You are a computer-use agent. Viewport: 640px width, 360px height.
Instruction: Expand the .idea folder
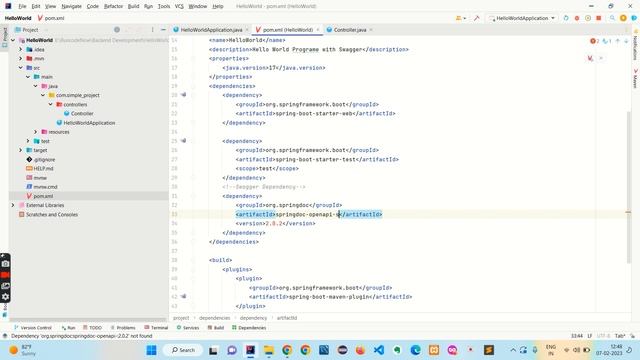tap(20, 49)
